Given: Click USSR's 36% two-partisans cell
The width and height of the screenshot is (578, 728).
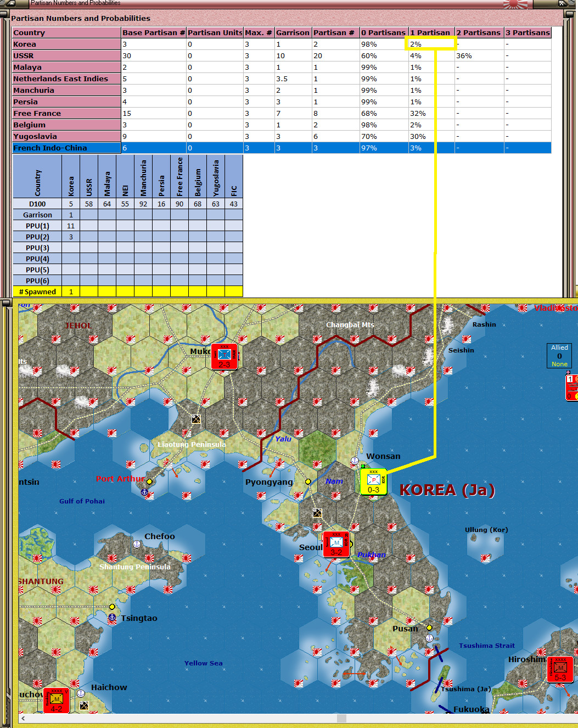Looking at the screenshot, I should coord(479,55).
